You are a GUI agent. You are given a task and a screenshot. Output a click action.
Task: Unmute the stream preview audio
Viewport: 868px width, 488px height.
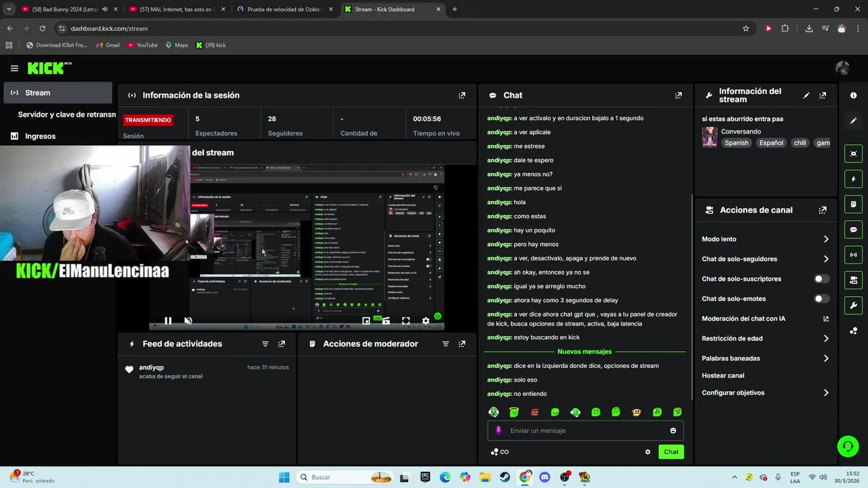(x=188, y=321)
